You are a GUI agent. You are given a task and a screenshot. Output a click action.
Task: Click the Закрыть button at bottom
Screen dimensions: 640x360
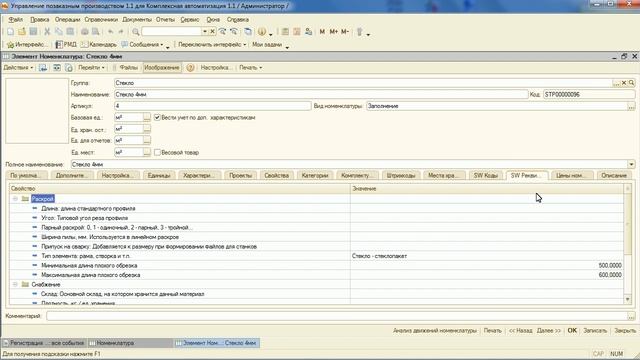pyautogui.click(x=625, y=331)
